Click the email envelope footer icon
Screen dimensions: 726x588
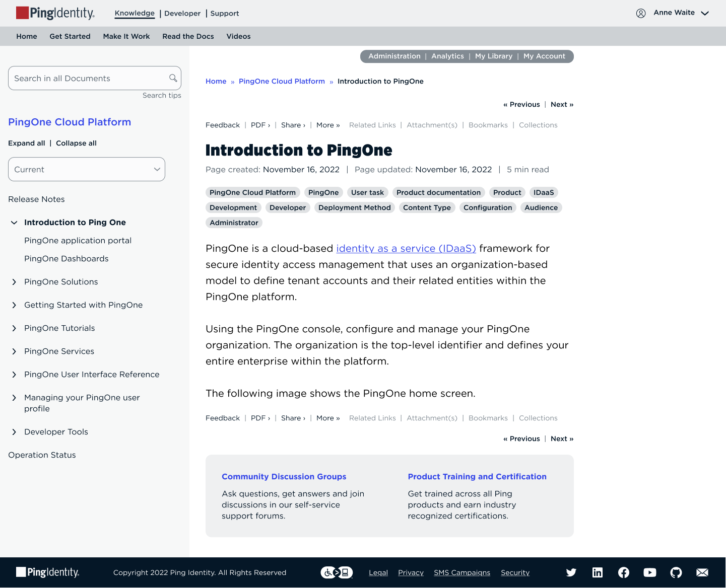702,572
